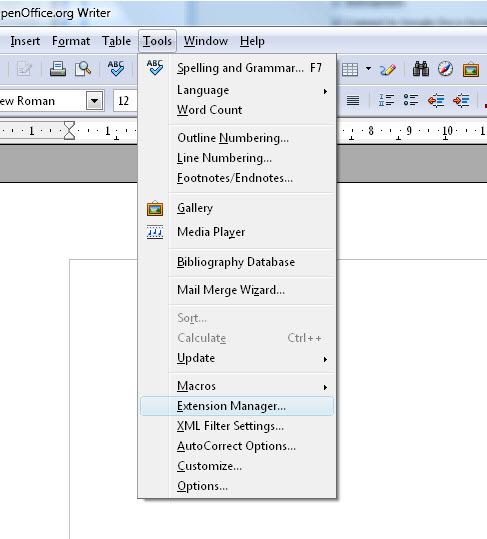Select Customize menu item

[237, 466]
